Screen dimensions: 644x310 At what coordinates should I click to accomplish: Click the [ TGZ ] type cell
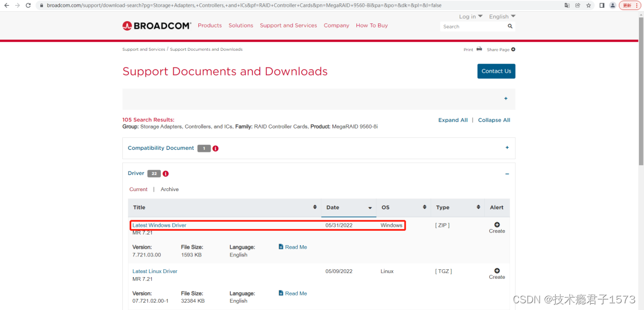tap(443, 271)
